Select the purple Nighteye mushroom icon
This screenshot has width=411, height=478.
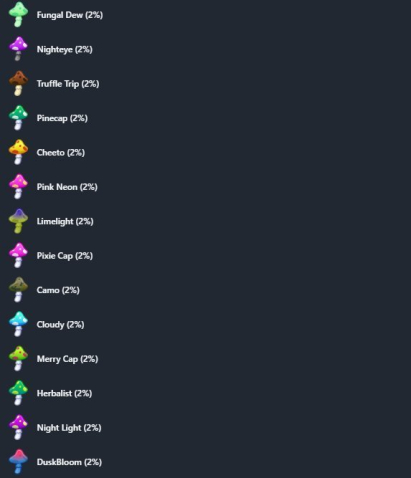point(18,49)
